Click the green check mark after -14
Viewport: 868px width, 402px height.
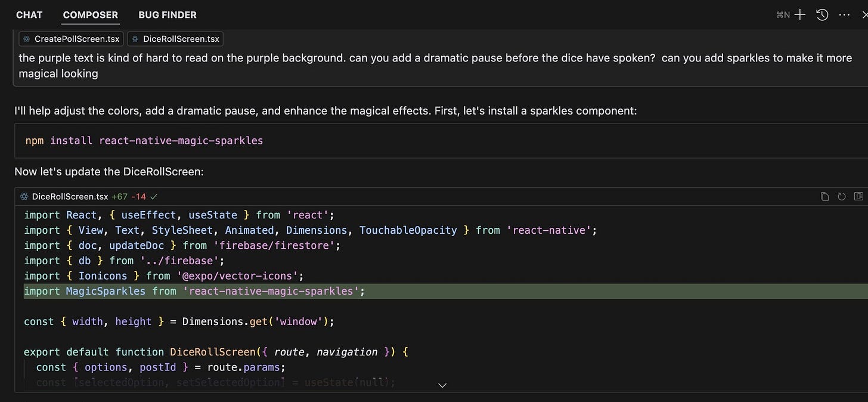point(154,196)
